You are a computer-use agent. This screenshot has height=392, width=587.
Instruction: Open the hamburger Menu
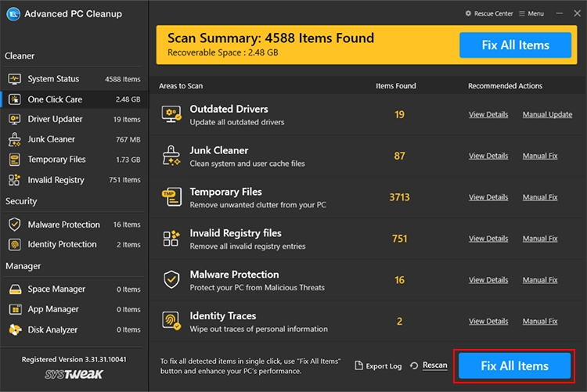531,13
